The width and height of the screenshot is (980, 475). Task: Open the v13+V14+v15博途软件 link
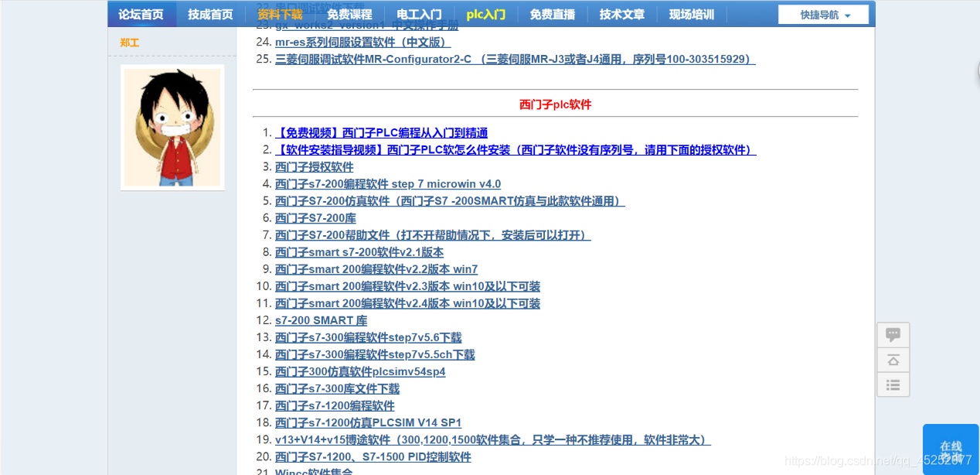point(493,439)
